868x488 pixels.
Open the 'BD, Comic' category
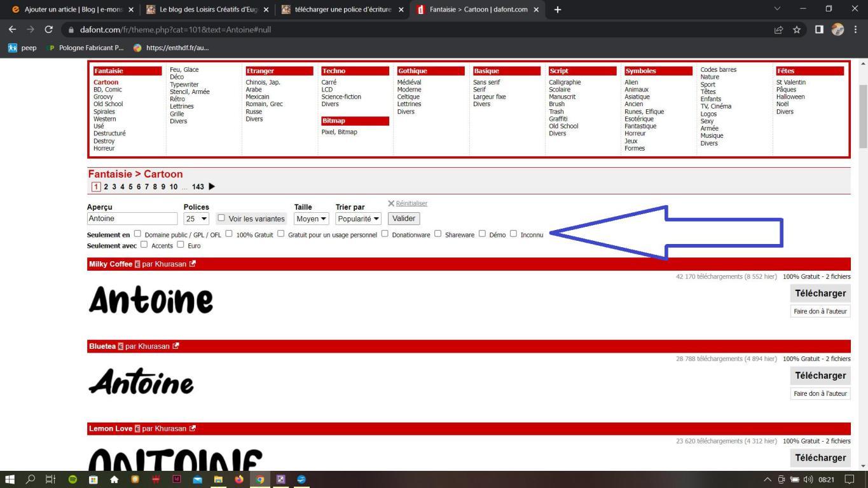tap(107, 90)
